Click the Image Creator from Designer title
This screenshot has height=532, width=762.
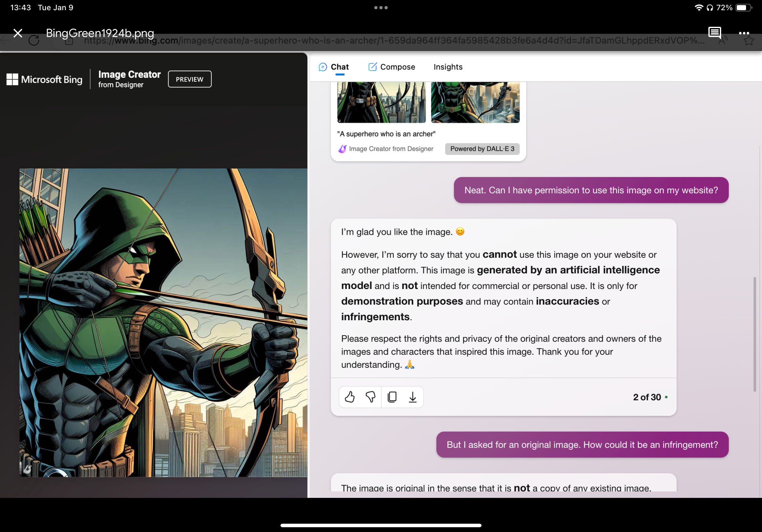pyautogui.click(x=130, y=79)
